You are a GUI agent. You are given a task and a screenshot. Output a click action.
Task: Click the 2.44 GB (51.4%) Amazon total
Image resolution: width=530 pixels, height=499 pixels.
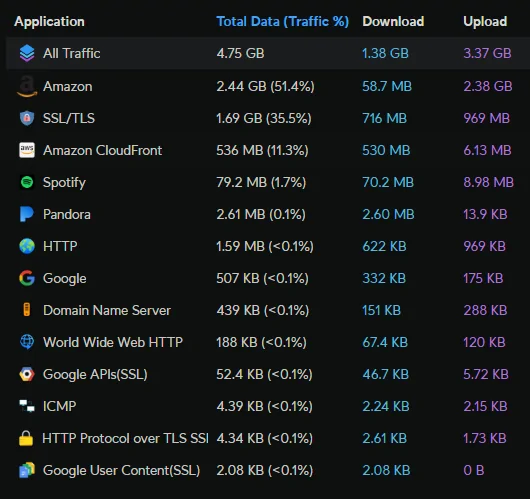pyautogui.click(x=265, y=87)
